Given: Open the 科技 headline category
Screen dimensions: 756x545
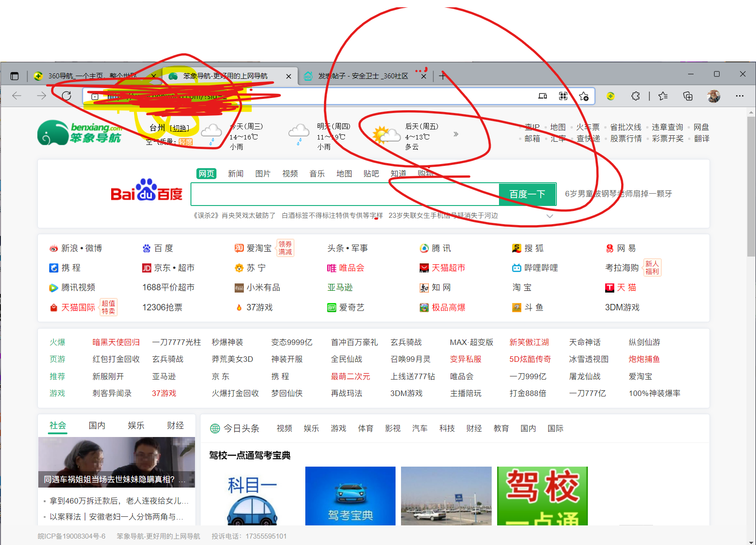Looking at the screenshot, I should (447, 428).
